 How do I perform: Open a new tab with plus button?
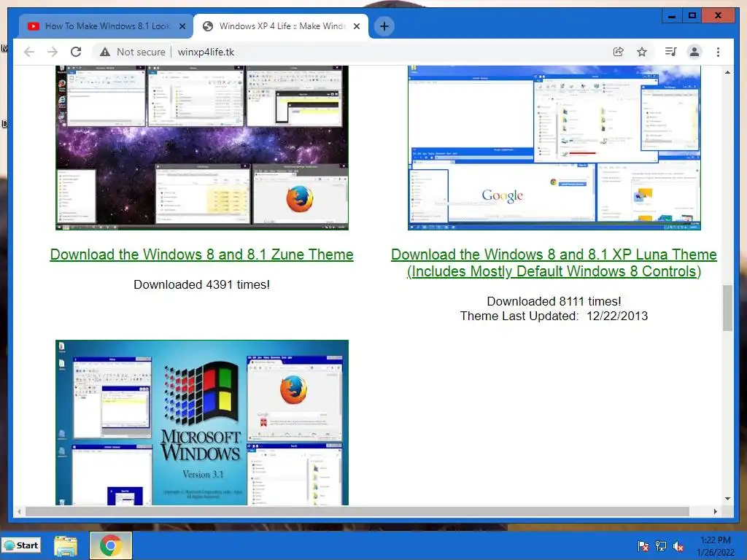[x=384, y=26]
